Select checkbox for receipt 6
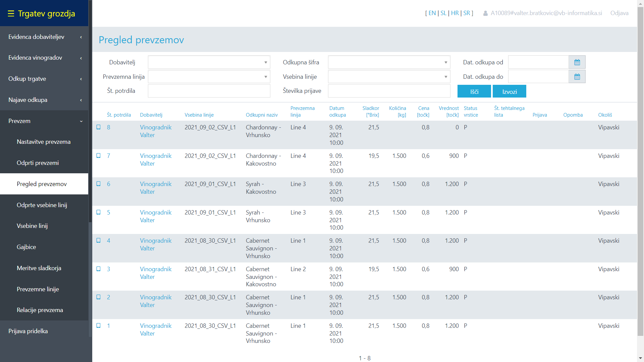The height and width of the screenshot is (362, 644). tap(99, 184)
